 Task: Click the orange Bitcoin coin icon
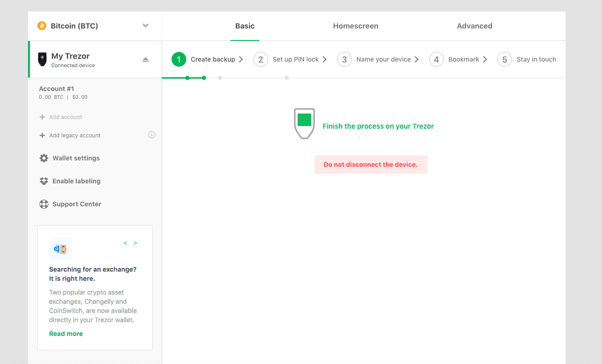(42, 26)
